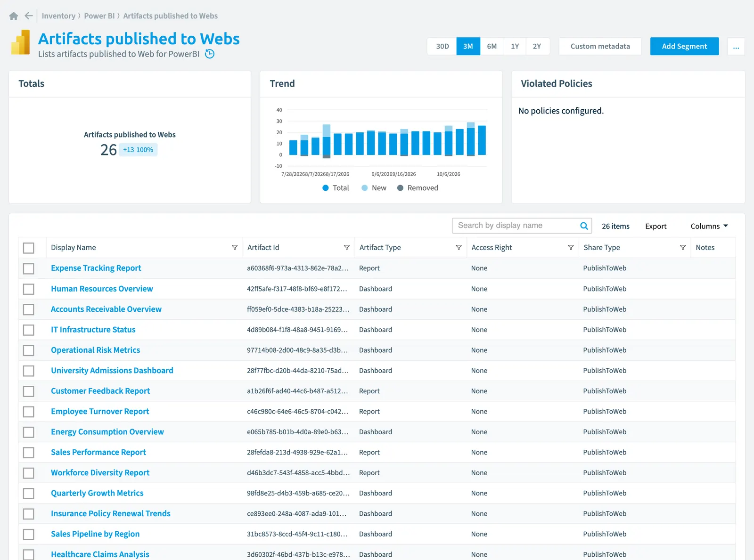Check the Sales Performance Report row
754x560 pixels.
click(x=29, y=453)
